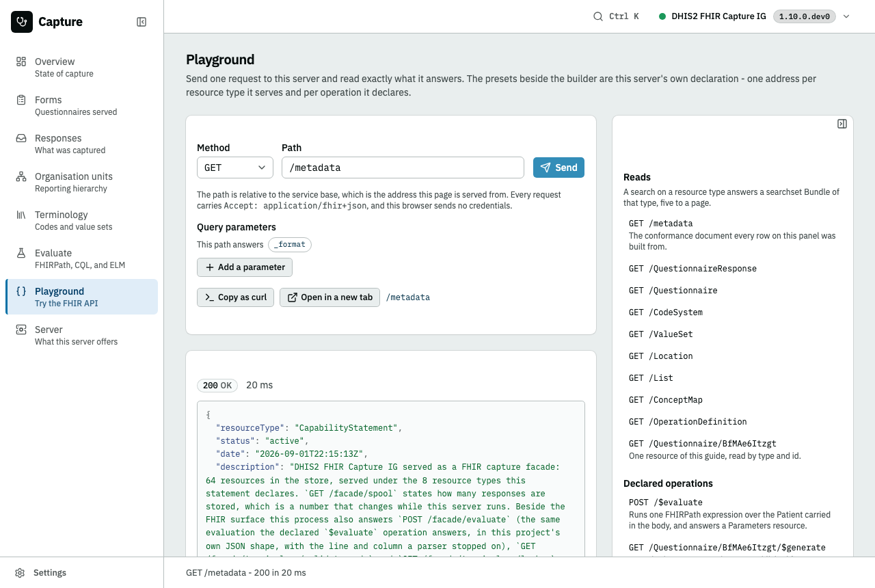The image size is (875, 588).
Task: Click the _format parameter chip
Action: click(x=290, y=245)
